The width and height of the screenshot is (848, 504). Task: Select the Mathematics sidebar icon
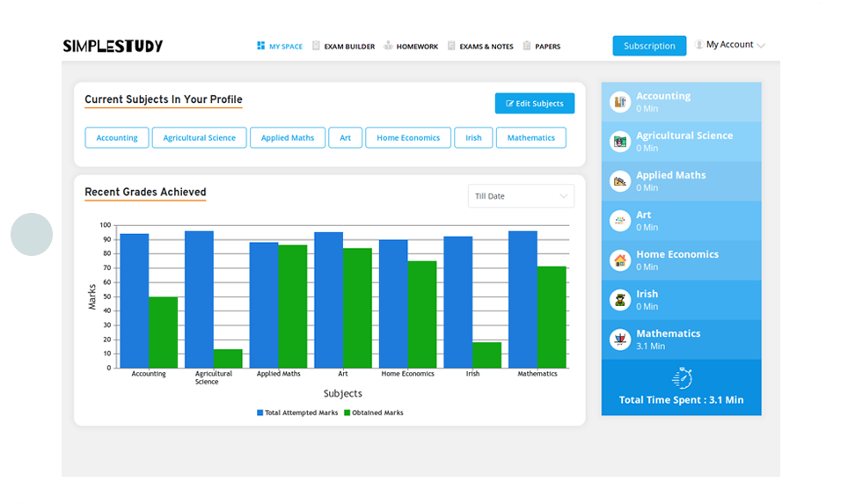pos(620,340)
